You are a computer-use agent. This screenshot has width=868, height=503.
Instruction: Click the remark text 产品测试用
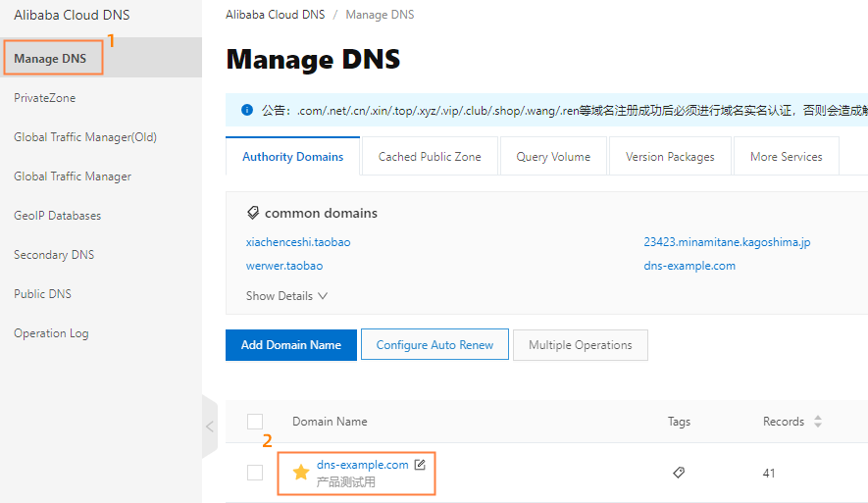[345, 482]
